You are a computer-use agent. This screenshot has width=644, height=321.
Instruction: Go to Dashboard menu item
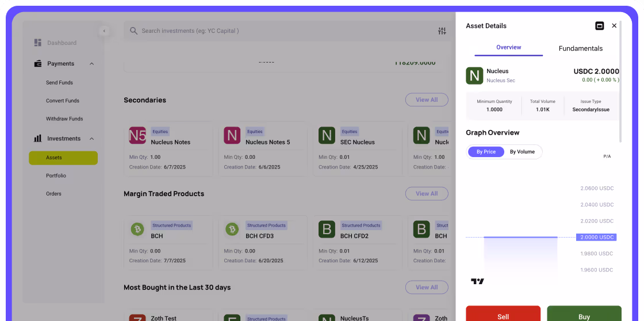62,43
